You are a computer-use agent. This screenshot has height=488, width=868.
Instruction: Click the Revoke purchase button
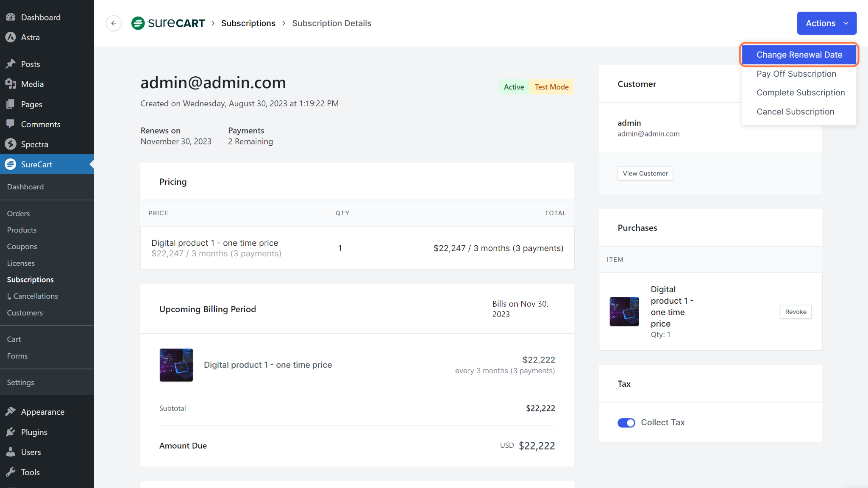coord(795,311)
